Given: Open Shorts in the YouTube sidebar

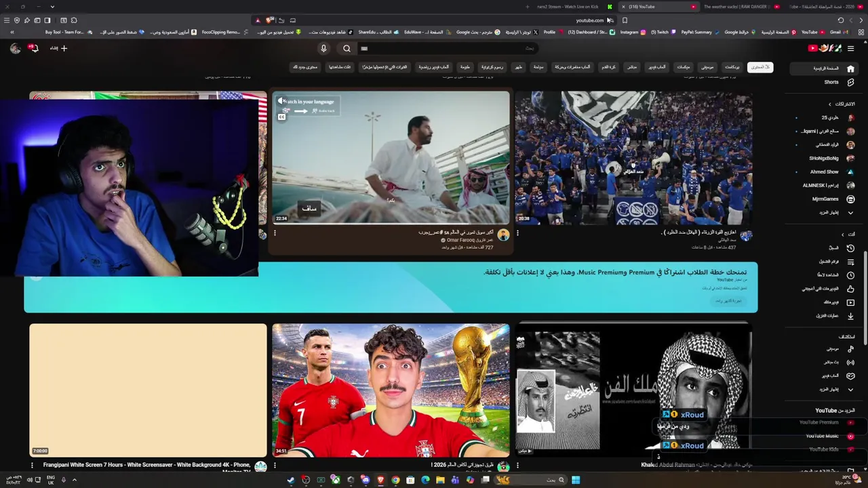Looking at the screenshot, I should (824, 82).
